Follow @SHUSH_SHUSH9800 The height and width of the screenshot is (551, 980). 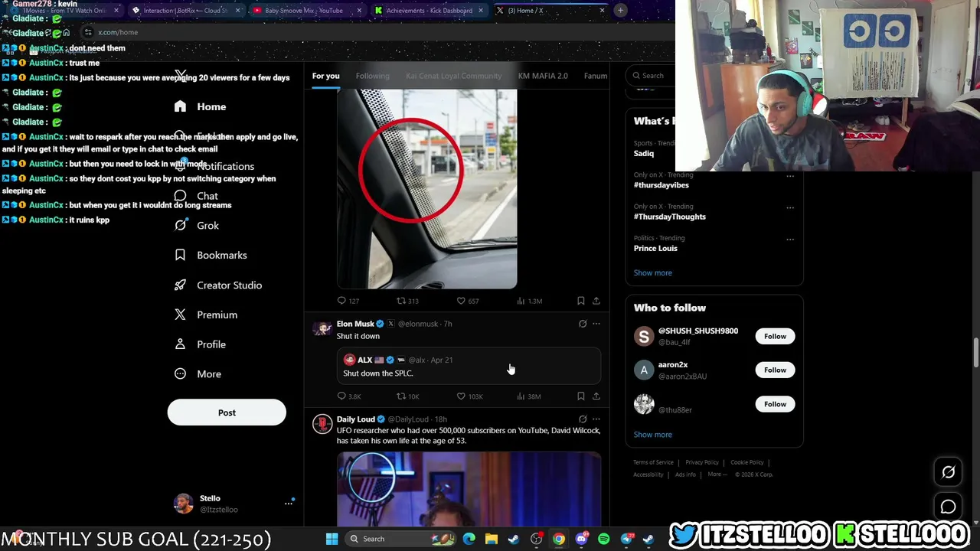pos(775,336)
